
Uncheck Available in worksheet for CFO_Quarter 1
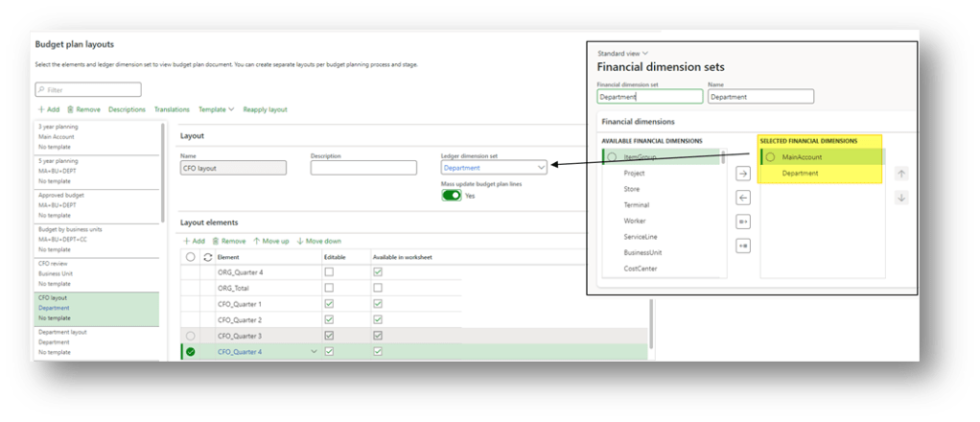coord(377,304)
